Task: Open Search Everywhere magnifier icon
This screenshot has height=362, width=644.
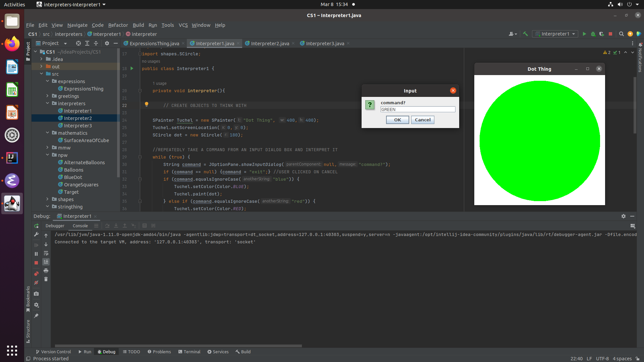Action: [x=621, y=34]
